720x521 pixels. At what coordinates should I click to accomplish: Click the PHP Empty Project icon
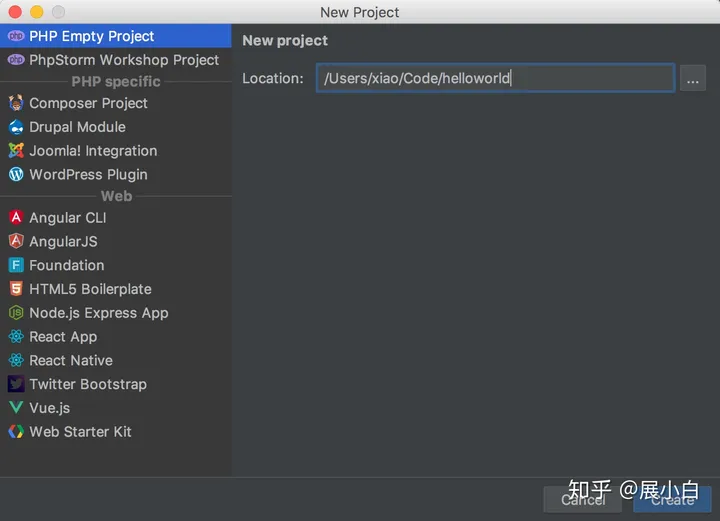click(x=16, y=36)
